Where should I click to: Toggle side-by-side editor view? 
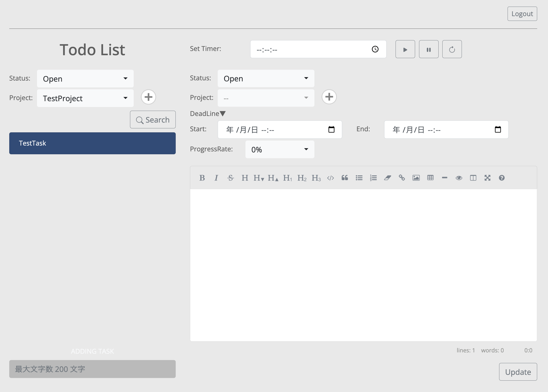(473, 178)
